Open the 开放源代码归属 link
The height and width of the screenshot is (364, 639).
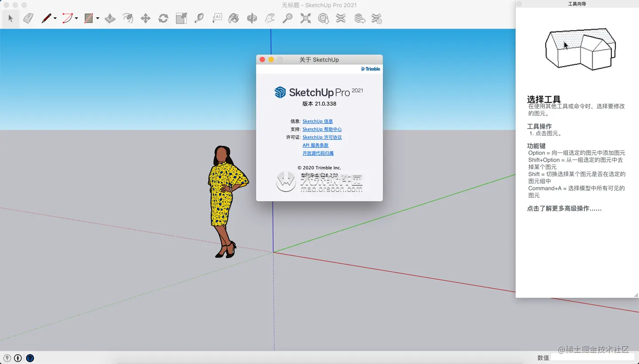[x=318, y=153]
